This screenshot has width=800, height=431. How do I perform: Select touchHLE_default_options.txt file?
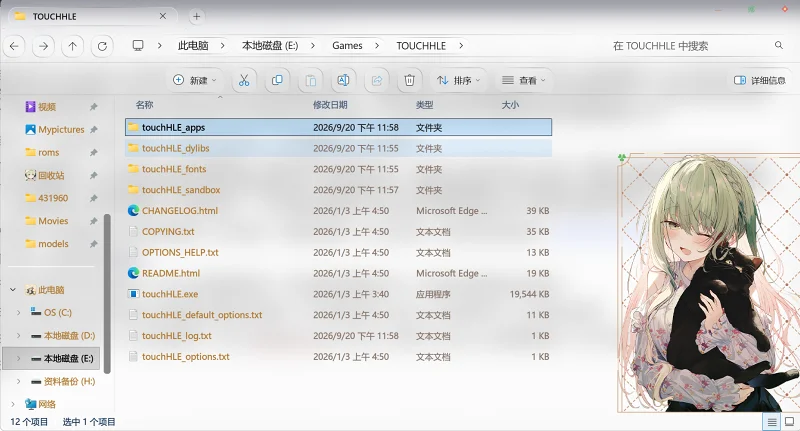(202, 315)
